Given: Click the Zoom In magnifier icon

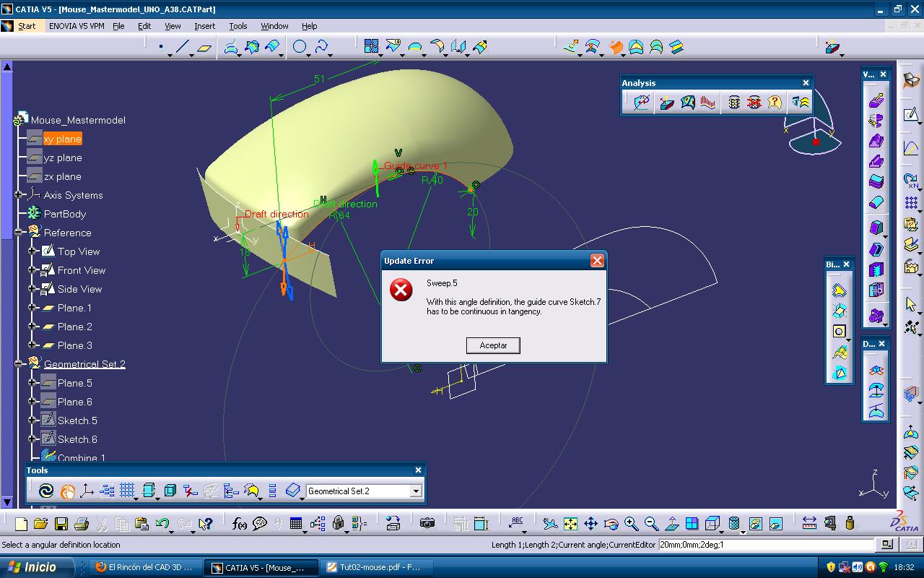Looking at the screenshot, I should (x=631, y=524).
